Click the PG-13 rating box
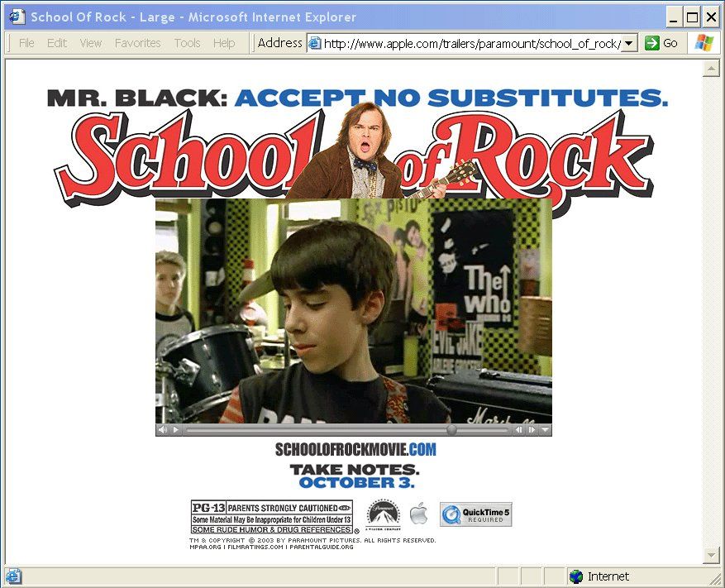Image resolution: width=725 pixels, height=588 pixels. click(272, 517)
